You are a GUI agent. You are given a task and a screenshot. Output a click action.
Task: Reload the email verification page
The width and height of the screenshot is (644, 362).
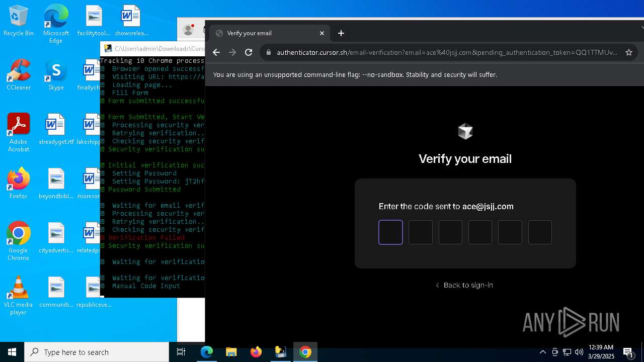(249, 52)
